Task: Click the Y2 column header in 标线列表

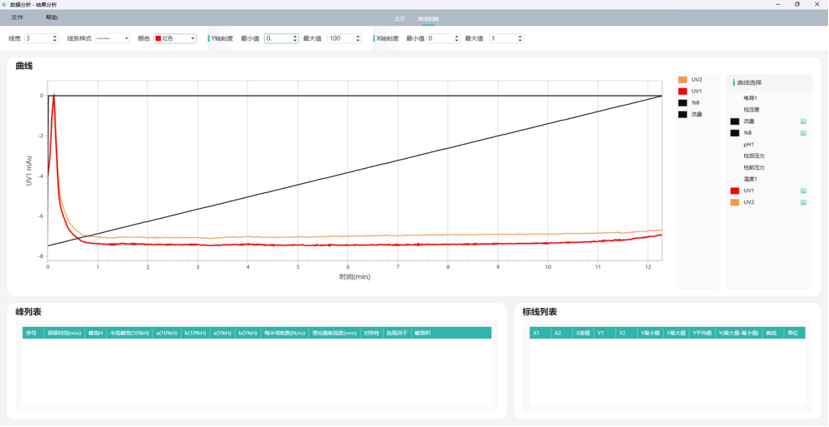Action: 627,333
